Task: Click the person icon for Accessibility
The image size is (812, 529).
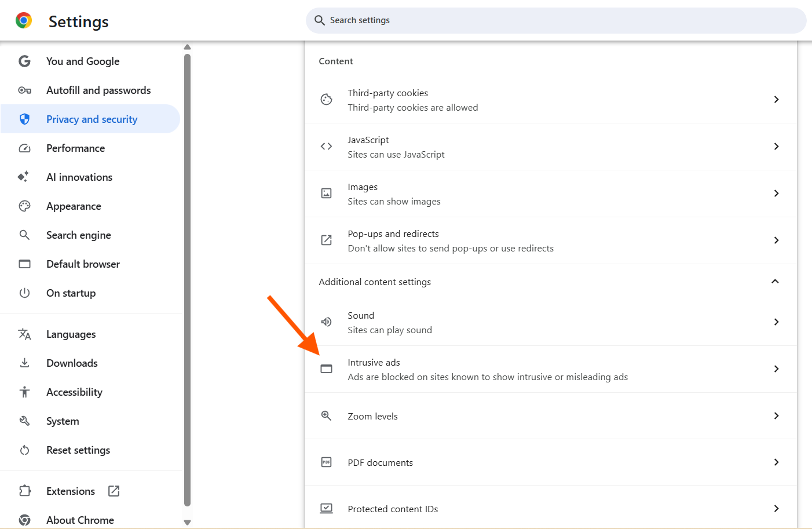Action: coord(24,392)
